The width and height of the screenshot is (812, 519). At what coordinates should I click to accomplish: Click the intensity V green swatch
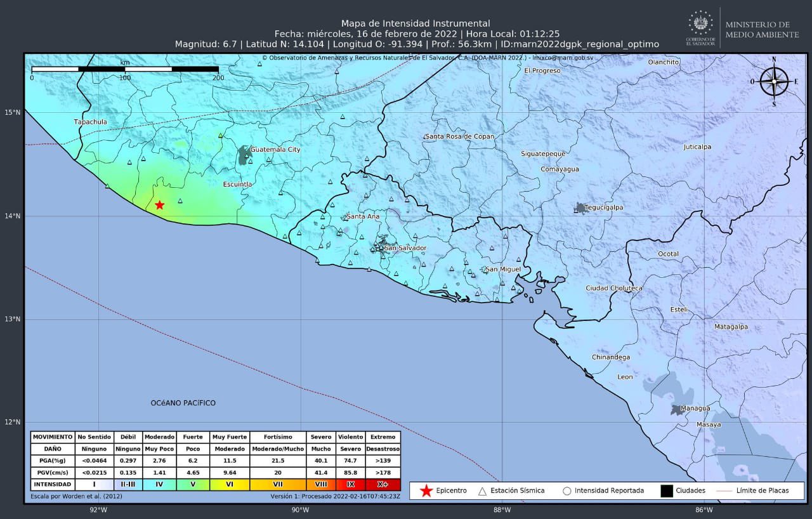[x=193, y=484]
